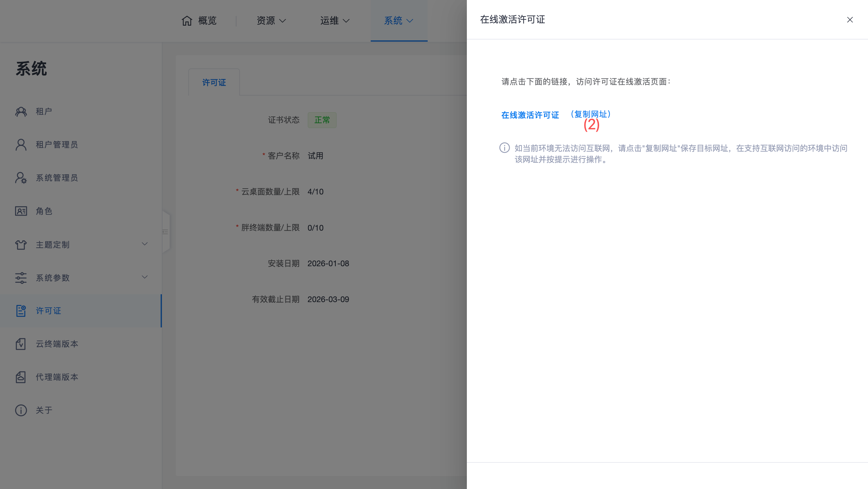Screen dimensions: 868x489
Task: Click the 复制网址 copy URL link
Action: [x=591, y=114]
